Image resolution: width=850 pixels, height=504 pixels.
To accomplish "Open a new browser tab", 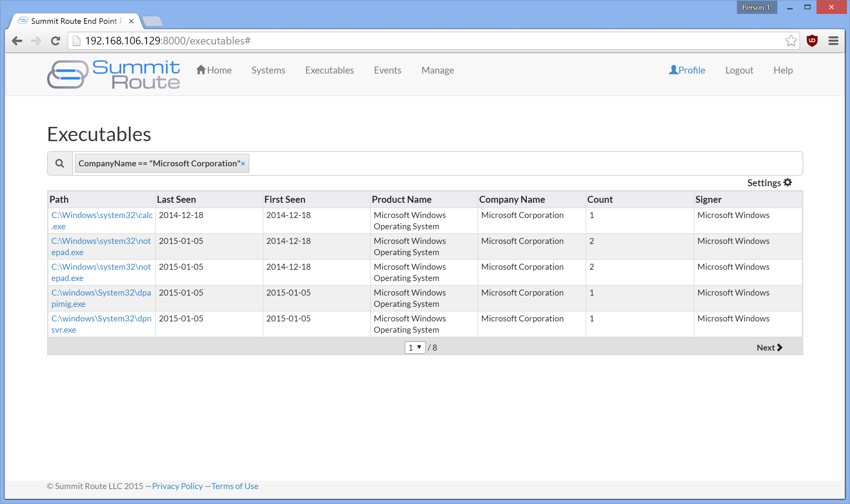I will (153, 22).
